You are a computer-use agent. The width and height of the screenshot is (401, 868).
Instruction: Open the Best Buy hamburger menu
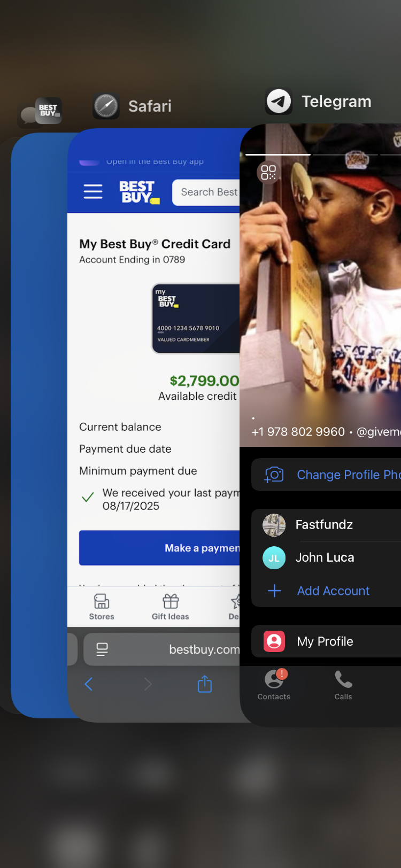93,191
